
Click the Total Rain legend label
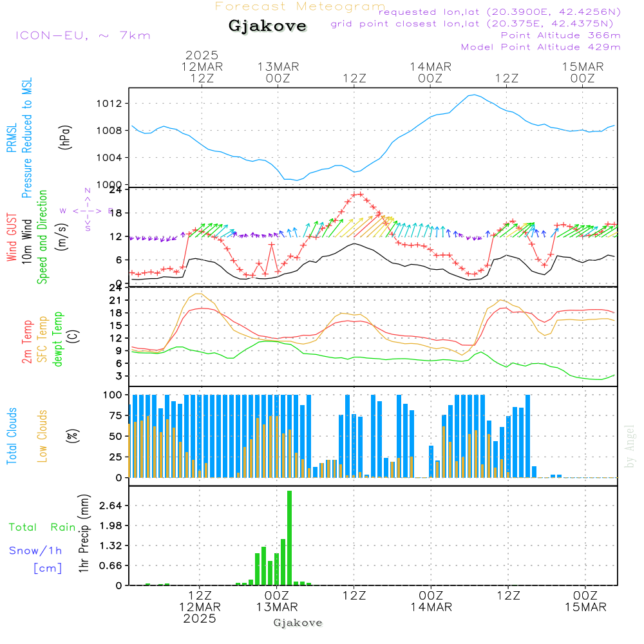(43, 527)
